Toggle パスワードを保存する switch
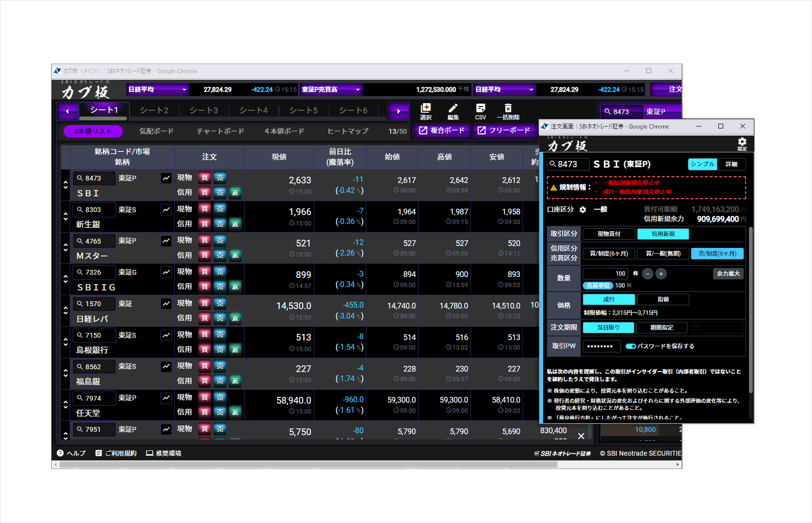 (630, 346)
